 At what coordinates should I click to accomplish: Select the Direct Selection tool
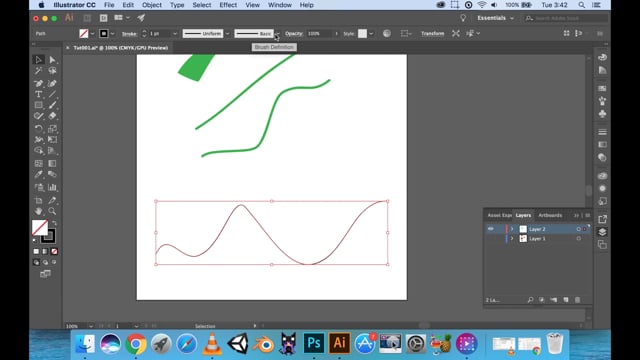[x=52, y=60]
